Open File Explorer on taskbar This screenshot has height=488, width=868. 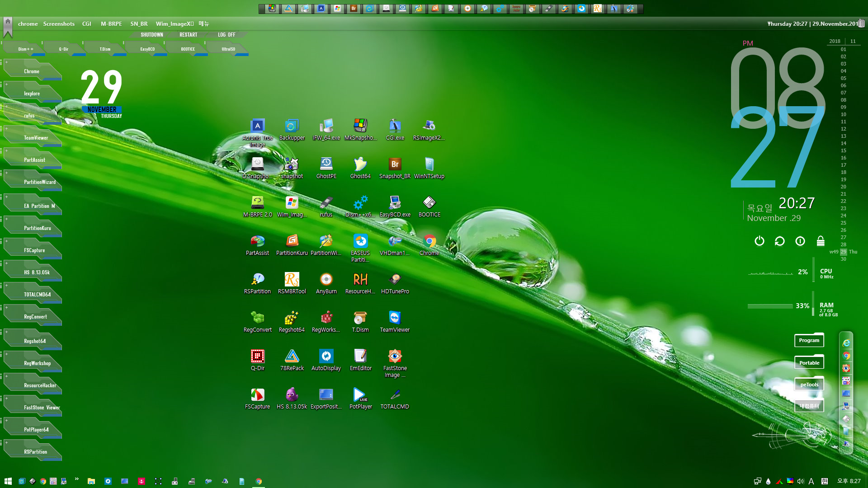[91, 481]
